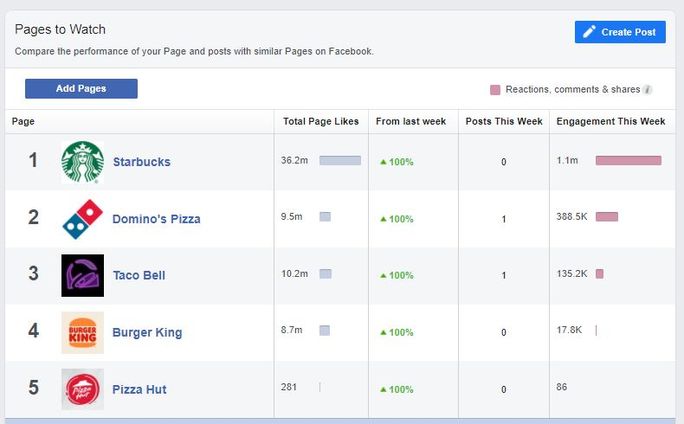684x424 pixels.
Task: Open the Burger King page link
Action: [147, 332]
